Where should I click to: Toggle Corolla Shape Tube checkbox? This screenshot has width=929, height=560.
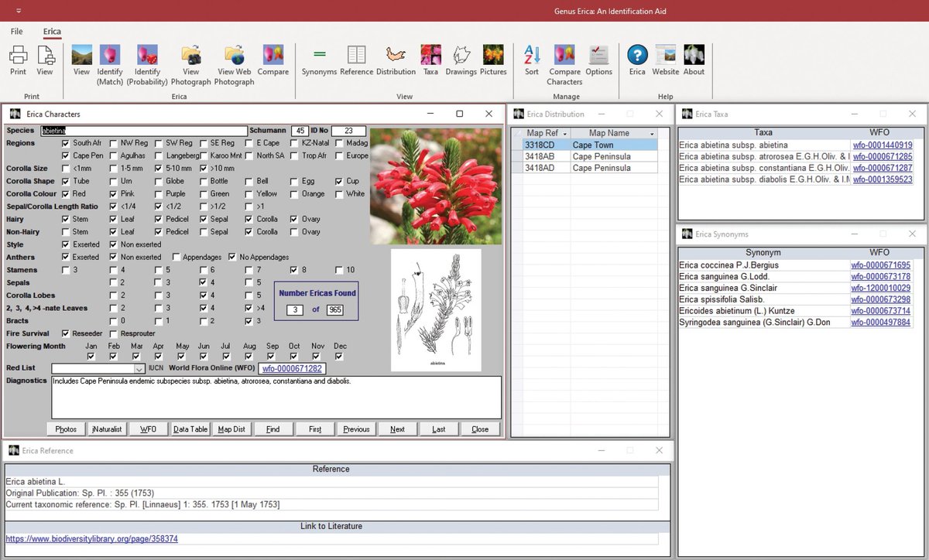[x=65, y=181]
